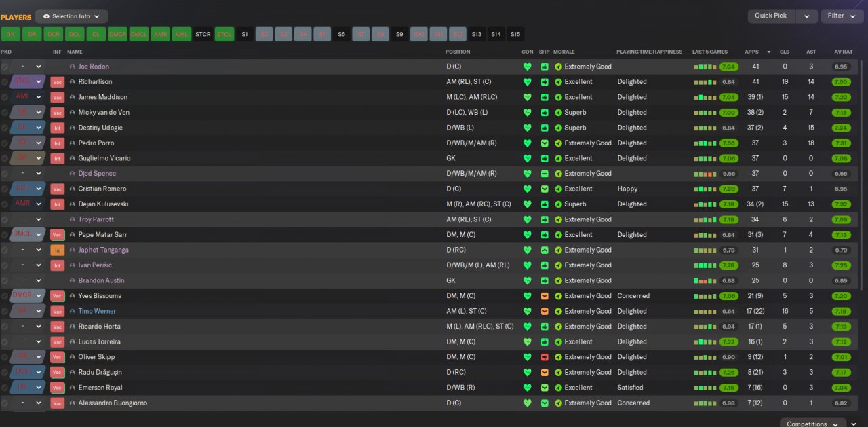The image size is (868, 427).
Task: Click the profile icon beside Brandon Austin
Action: [73, 280]
